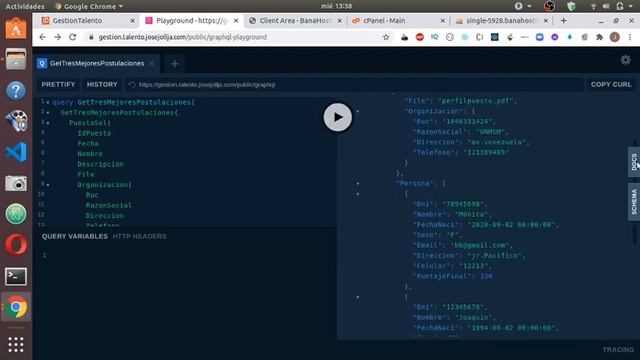640x360 pixels.
Task: Switch to cPanel - Main tab
Action: [398, 20]
